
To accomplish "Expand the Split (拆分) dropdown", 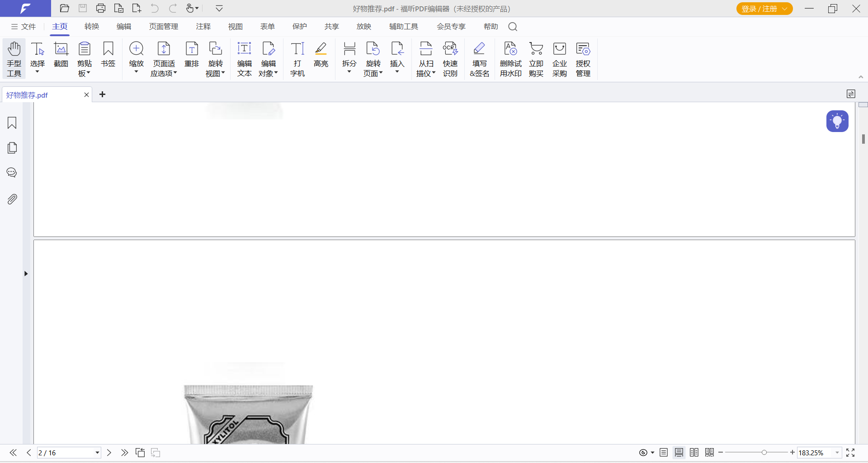I will click(349, 72).
